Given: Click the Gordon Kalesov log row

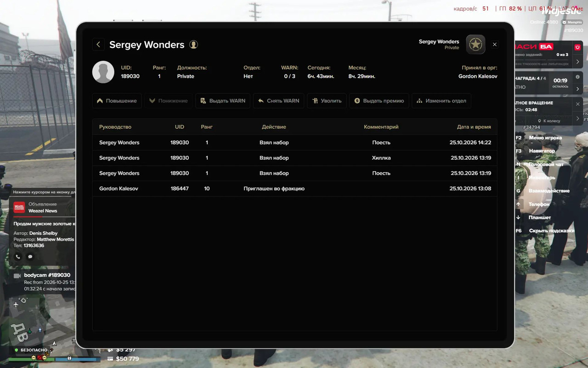Looking at the screenshot, I should 295,189.
